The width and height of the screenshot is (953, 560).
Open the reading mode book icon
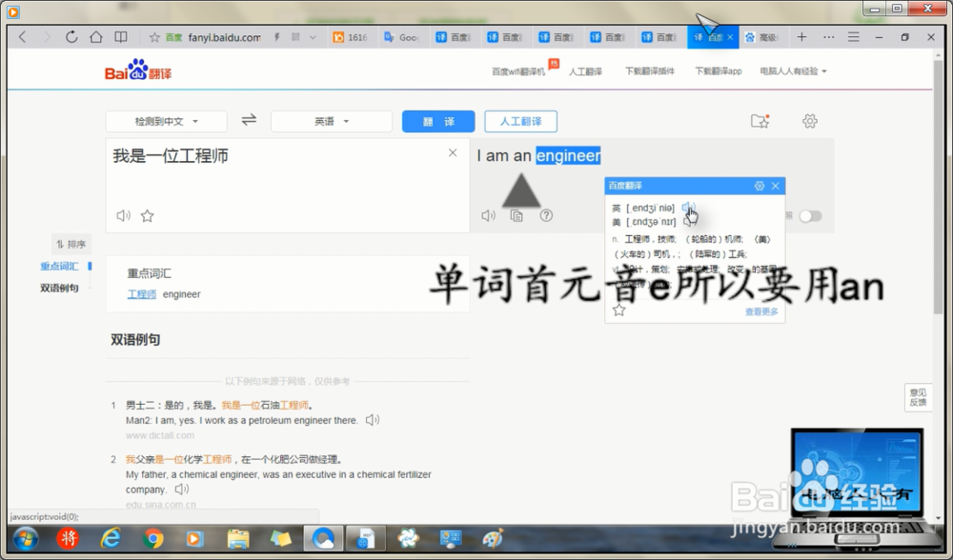(x=121, y=37)
